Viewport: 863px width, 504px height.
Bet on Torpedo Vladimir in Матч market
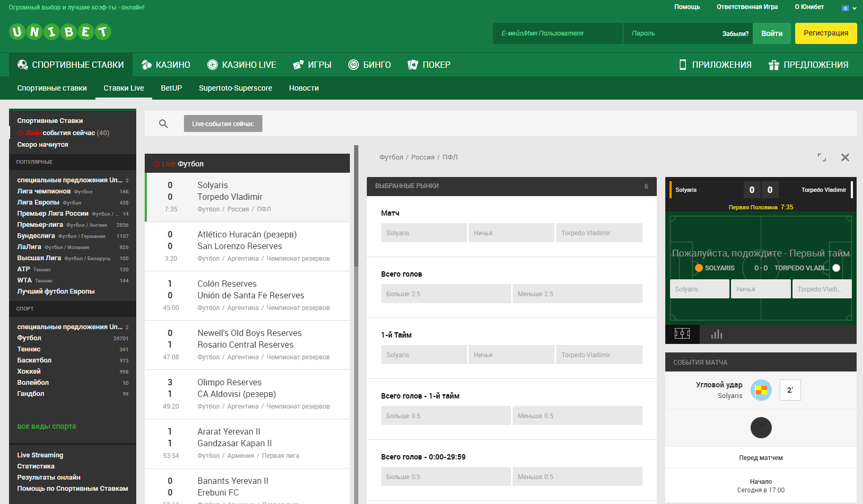click(599, 233)
